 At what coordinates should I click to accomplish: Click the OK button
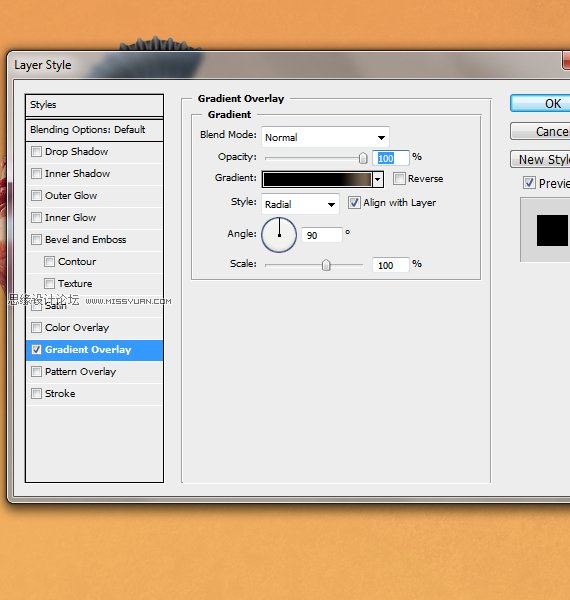pyautogui.click(x=540, y=103)
